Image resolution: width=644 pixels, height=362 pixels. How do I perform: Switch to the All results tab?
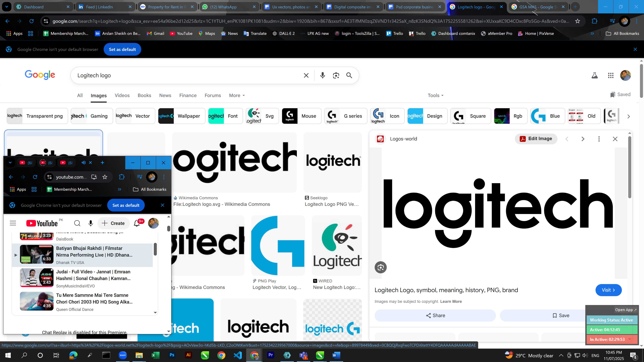coord(80,95)
